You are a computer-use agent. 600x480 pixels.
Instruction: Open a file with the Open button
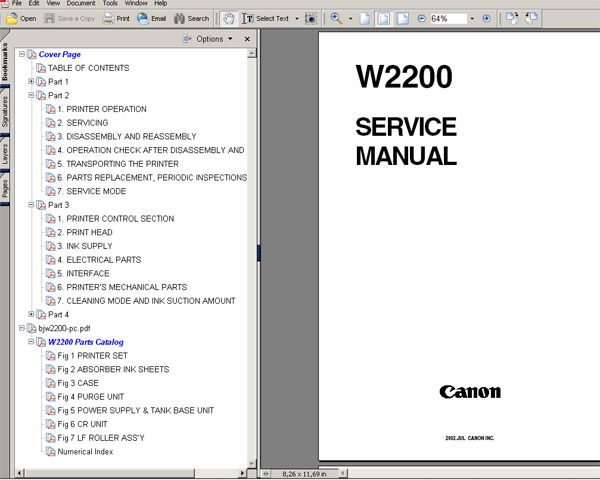click(x=21, y=18)
